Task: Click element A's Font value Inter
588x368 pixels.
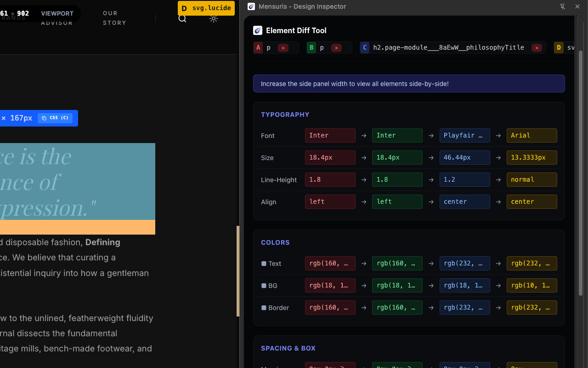Action: point(330,135)
